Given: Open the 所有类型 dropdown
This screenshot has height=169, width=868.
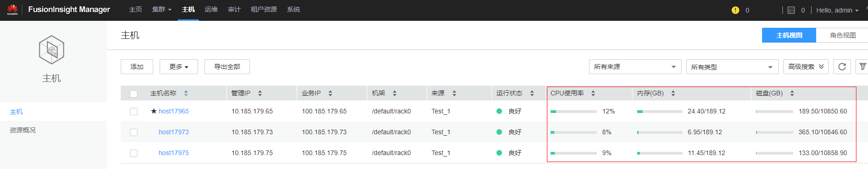Looking at the screenshot, I should click(732, 67).
